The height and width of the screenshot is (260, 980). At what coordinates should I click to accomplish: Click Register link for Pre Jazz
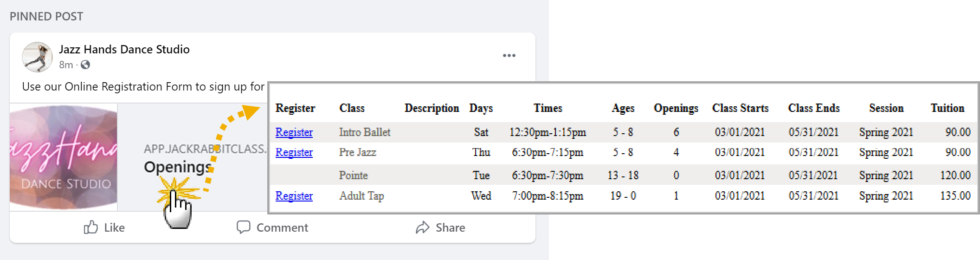[x=294, y=152]
